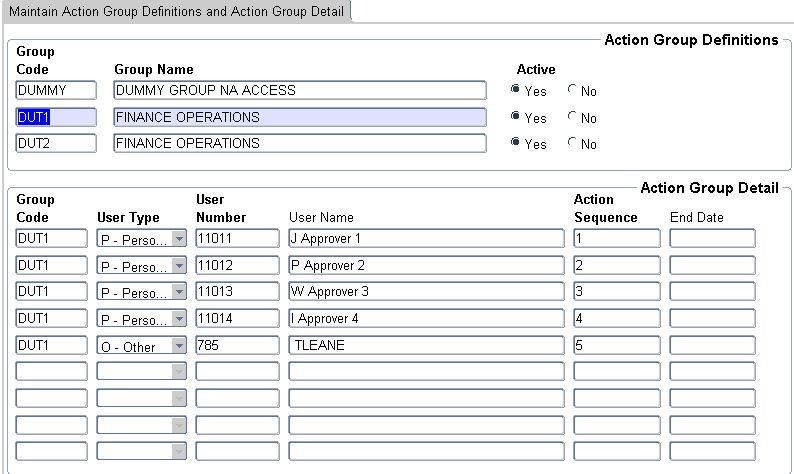Viewport: 794px width, 474px height.
Task: Expand User Type dropdown for TLEANE row
Action: [x=179, y=345]
